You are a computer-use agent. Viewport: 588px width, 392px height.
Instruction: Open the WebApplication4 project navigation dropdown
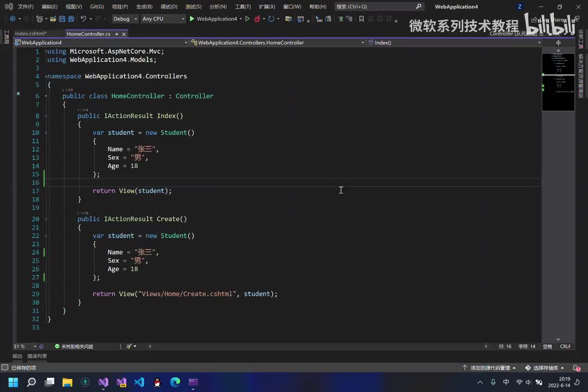coord(101,43)
